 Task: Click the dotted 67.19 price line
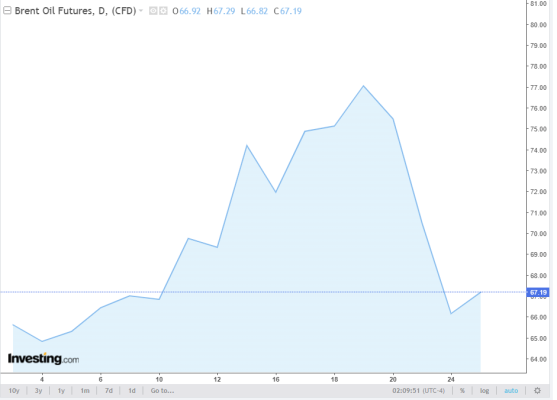[263, 292]
